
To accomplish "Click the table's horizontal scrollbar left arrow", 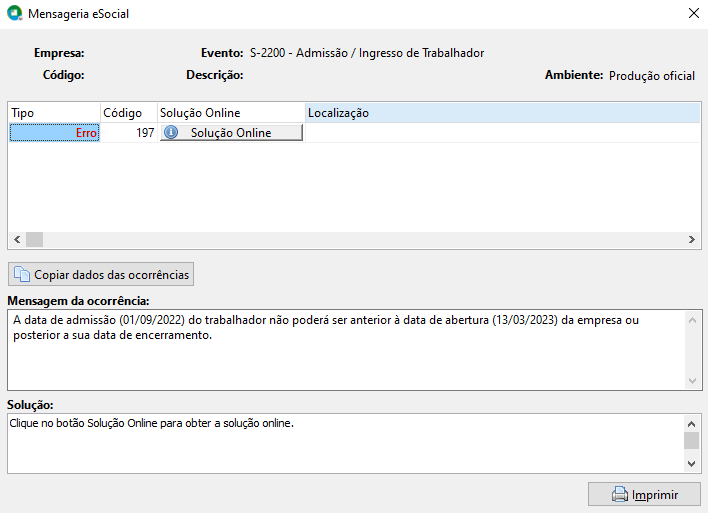I will pyautogui.click(x=17, y=239).
